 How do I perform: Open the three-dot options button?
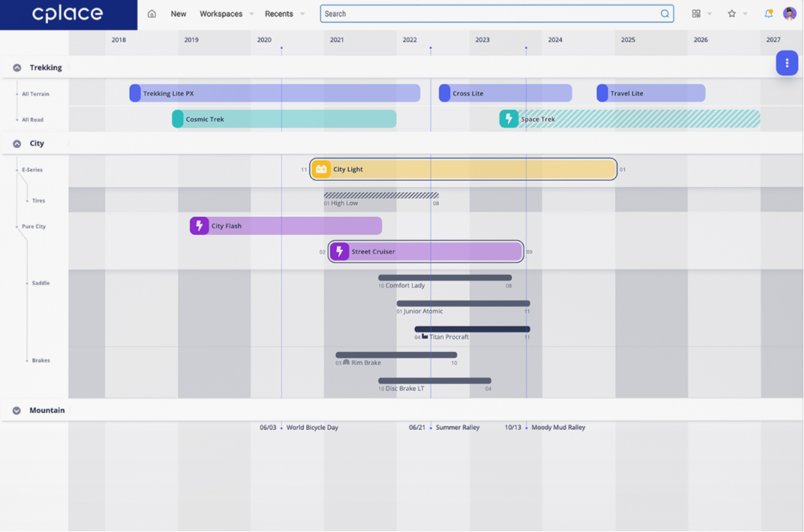pyautogui.click(x=787, y=63)
